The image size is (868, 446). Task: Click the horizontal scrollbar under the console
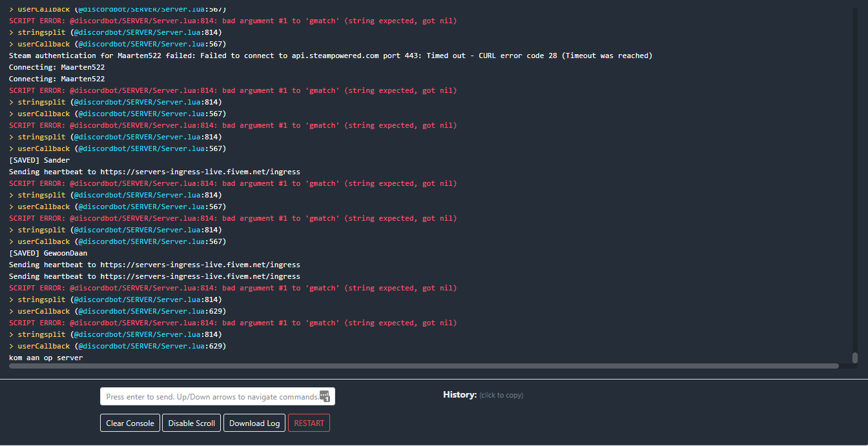click(x=423, y=366)
